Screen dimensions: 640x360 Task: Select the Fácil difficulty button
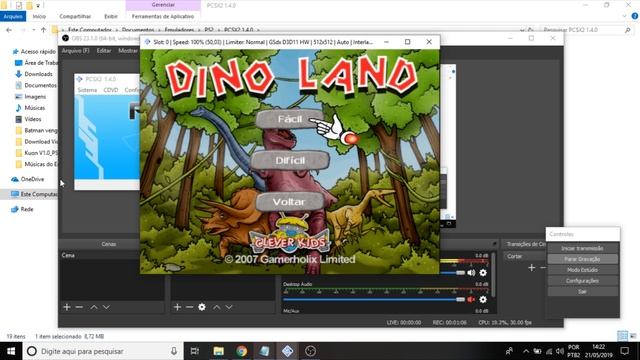tap(289, 119)
